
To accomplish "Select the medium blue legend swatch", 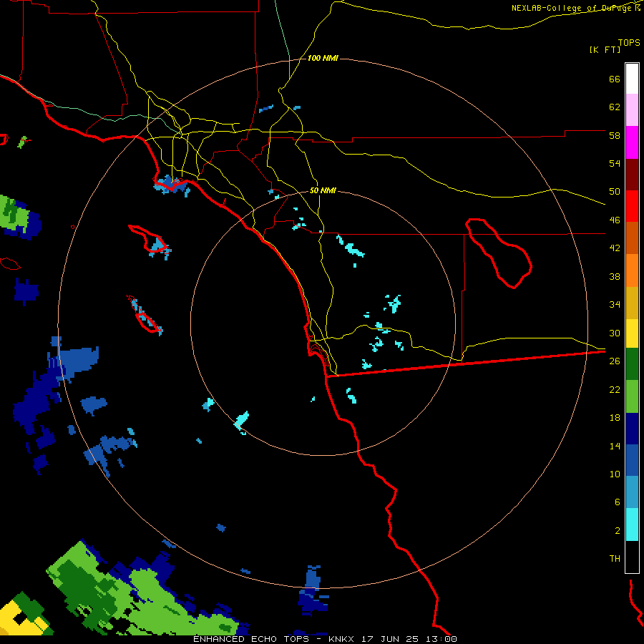I will 632,460.
